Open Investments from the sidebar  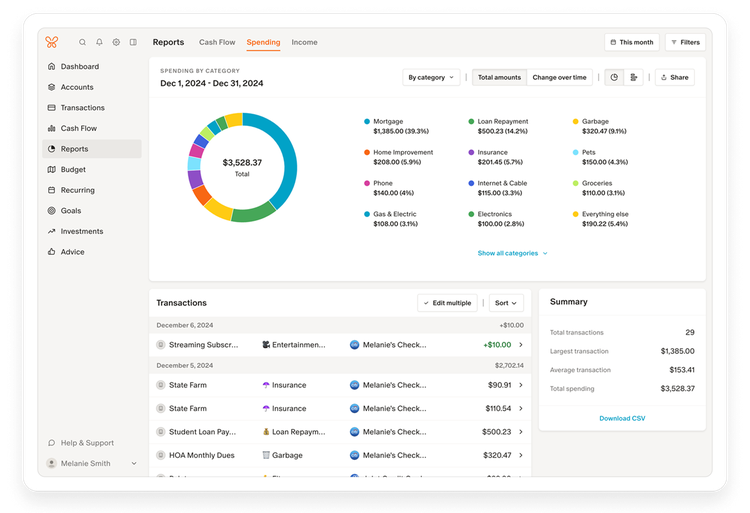point(81,231)
